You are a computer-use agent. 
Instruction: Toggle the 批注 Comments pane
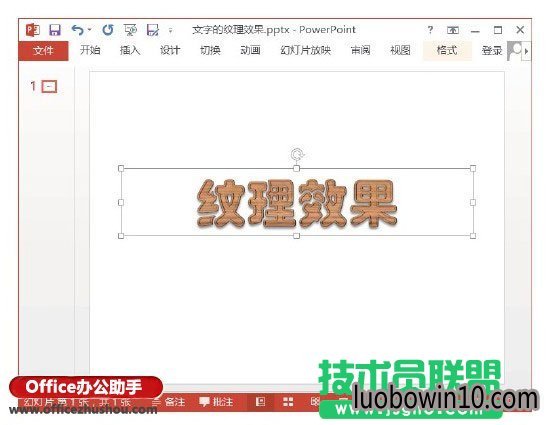point(216,402)
